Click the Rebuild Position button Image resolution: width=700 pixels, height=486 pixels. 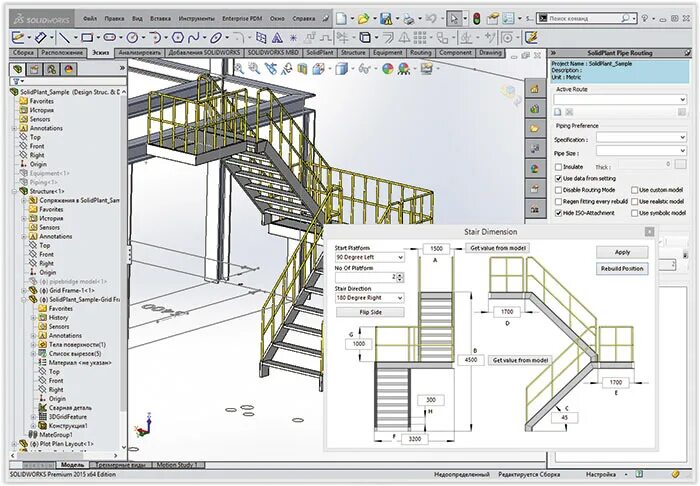[x=622, y=269]
